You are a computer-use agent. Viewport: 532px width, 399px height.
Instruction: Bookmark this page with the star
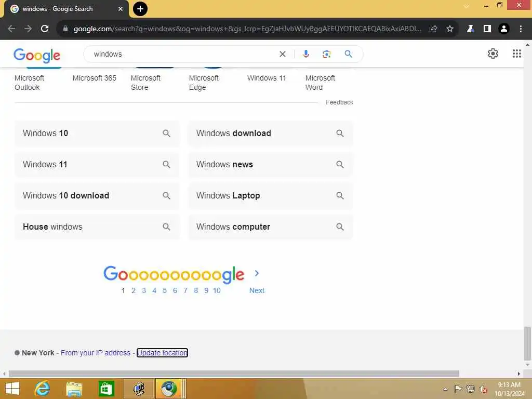(450, 29)
